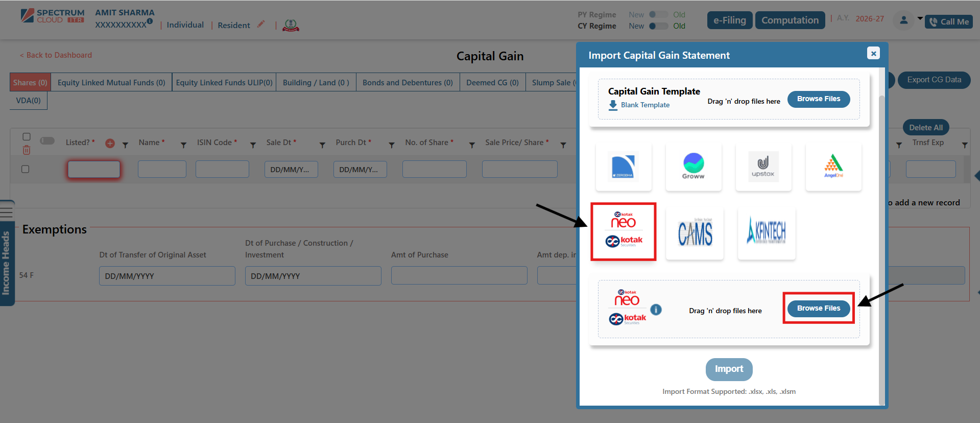The width and height of the screenshot is (980, 423).
Task: Choose the KFintech import option
Action: pyautogui.click(x=766, y=233)
